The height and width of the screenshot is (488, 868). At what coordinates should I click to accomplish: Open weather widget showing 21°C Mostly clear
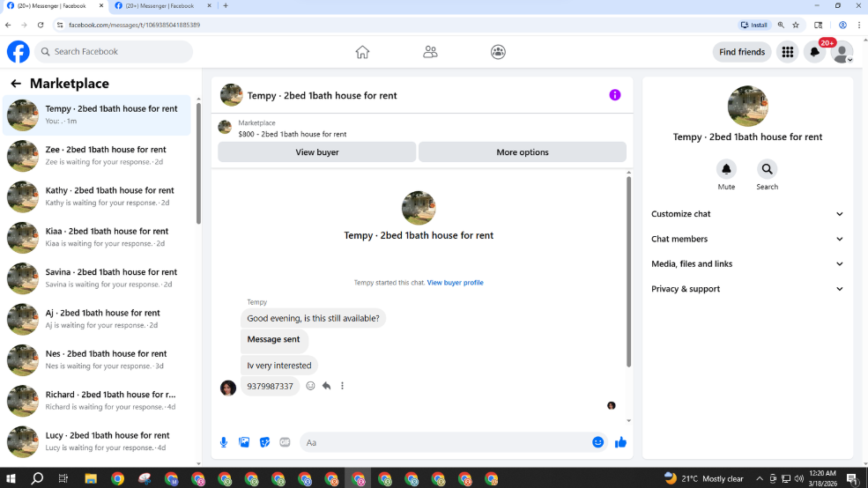pyautogui.click(x=704, y=478)
